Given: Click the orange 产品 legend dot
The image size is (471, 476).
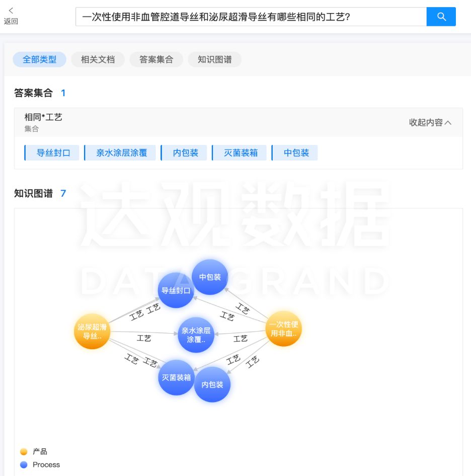Looking at the screenshot, I should (x=24, y=452).
